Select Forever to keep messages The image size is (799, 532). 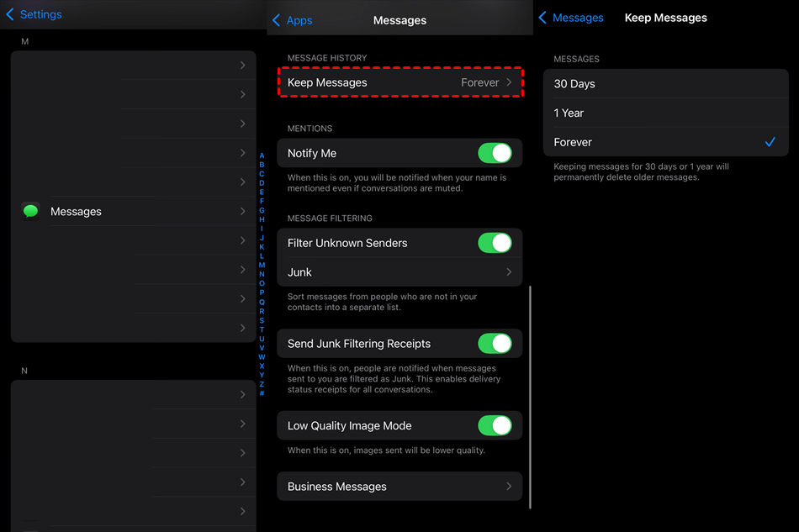point(666,142)
